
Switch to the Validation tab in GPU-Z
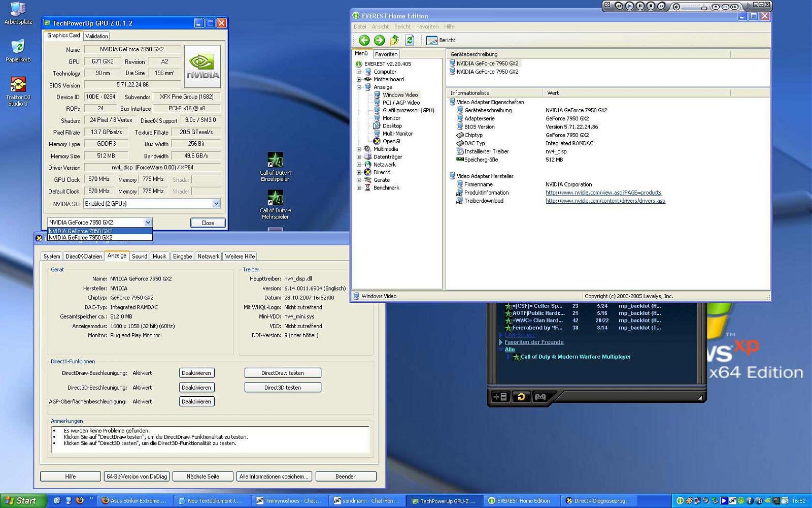point(96,36)
